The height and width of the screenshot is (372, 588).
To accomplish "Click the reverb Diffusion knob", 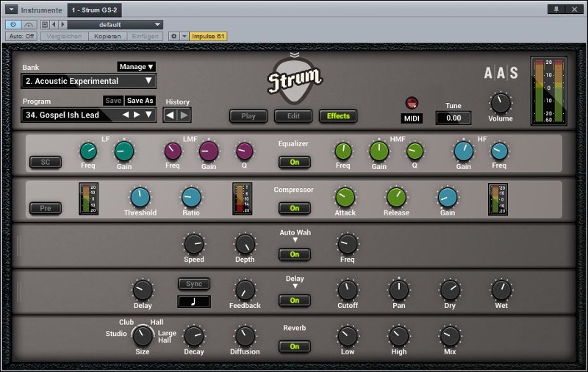I will coord(245,336).
